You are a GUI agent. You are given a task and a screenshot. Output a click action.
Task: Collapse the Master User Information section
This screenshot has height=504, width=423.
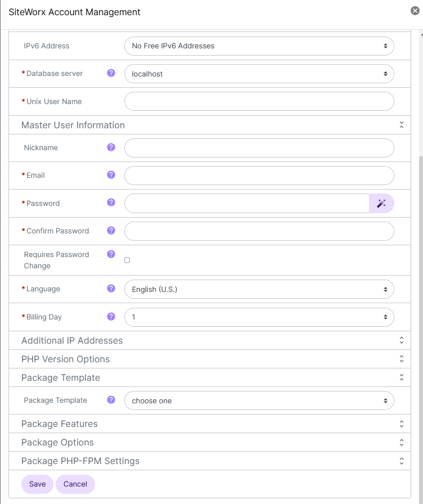(x=402, y=124)
